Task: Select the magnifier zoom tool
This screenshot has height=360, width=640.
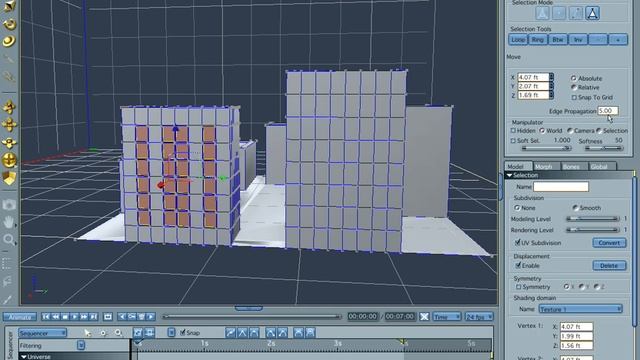Action: (9, 239)
